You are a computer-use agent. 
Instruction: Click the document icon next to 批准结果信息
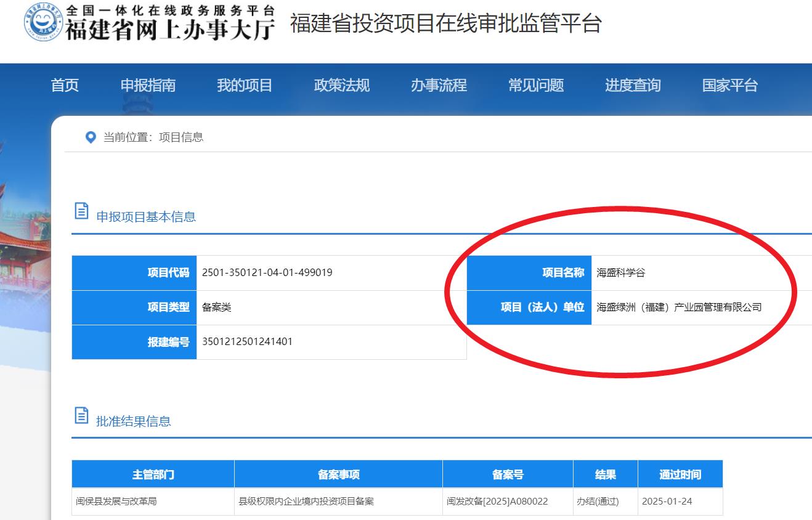[x=81, y=415]
